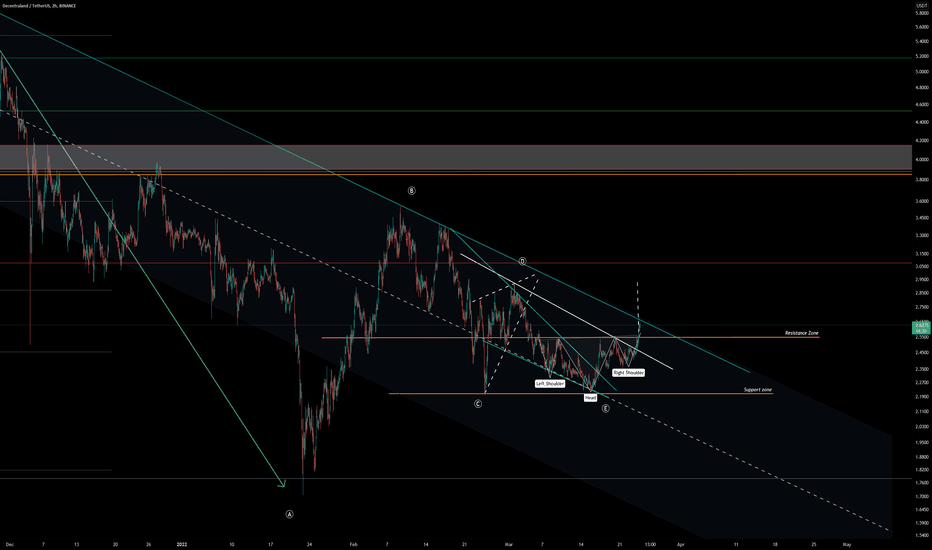Click the Feb label on time axis
The width and height of the screenshot is (932, 550).
[353, 544]
